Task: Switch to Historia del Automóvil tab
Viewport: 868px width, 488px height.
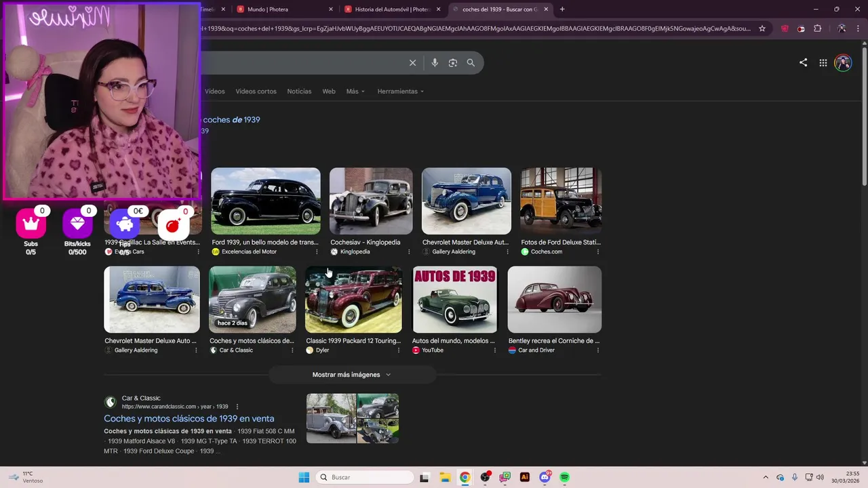Action: click(392, 9)
